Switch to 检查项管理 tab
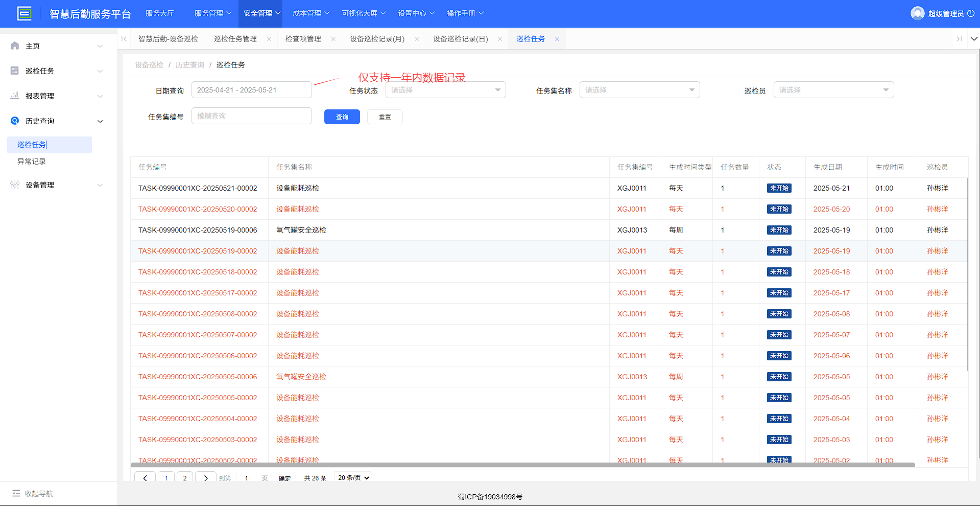980x506 pixels. 303,39
